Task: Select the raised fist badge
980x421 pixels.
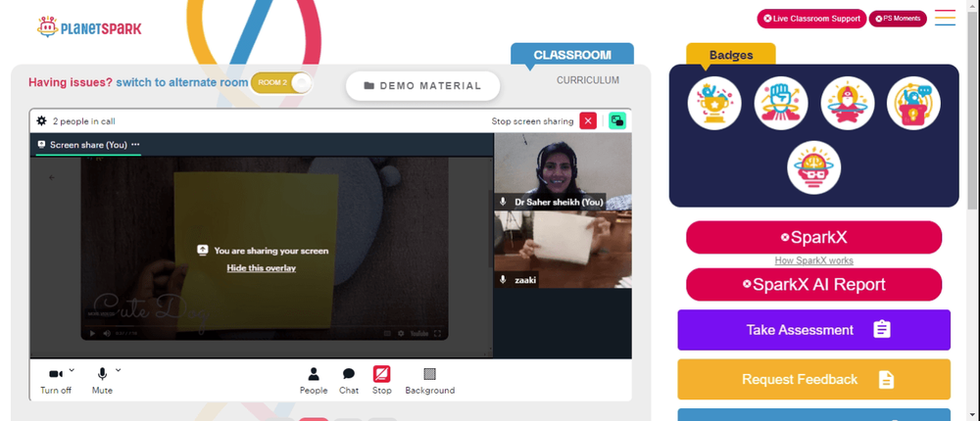Action: pyautogui.click(x=781, y=103)
